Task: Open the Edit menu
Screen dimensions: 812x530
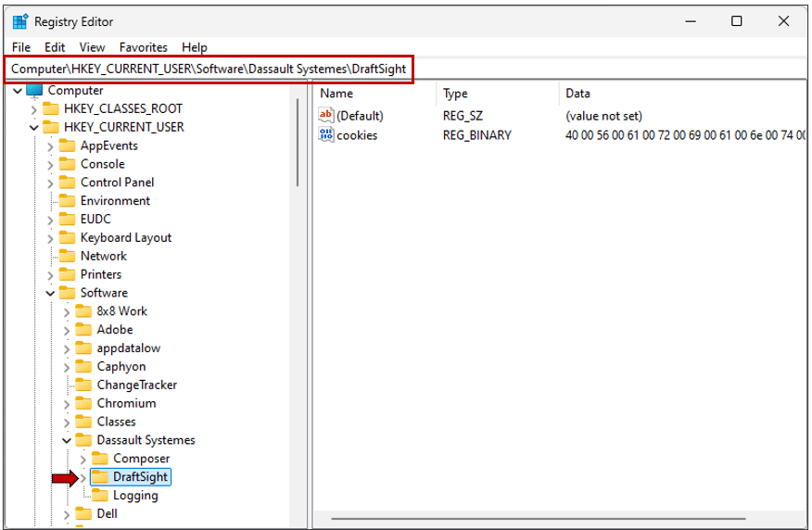Action: coord(55,47)
